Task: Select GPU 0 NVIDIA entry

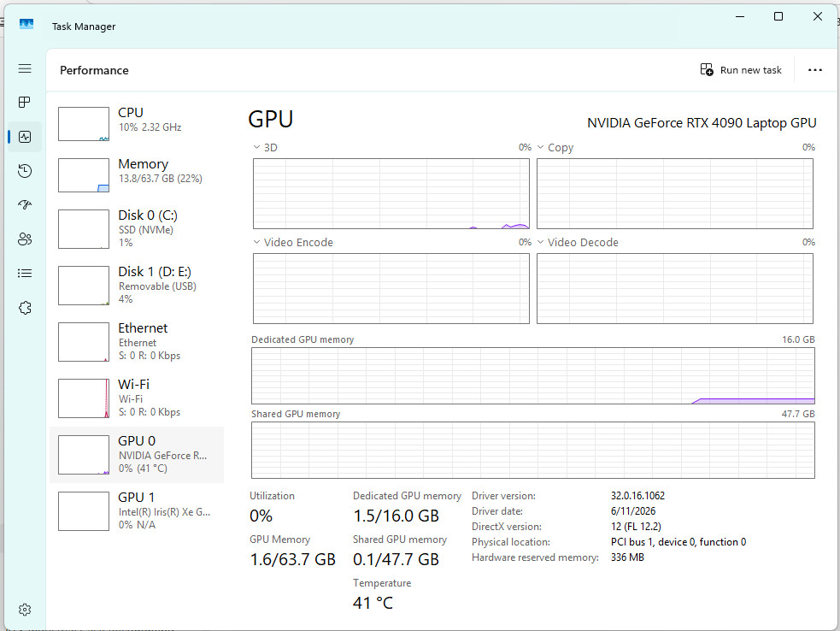Action: (x=137, y=455)
